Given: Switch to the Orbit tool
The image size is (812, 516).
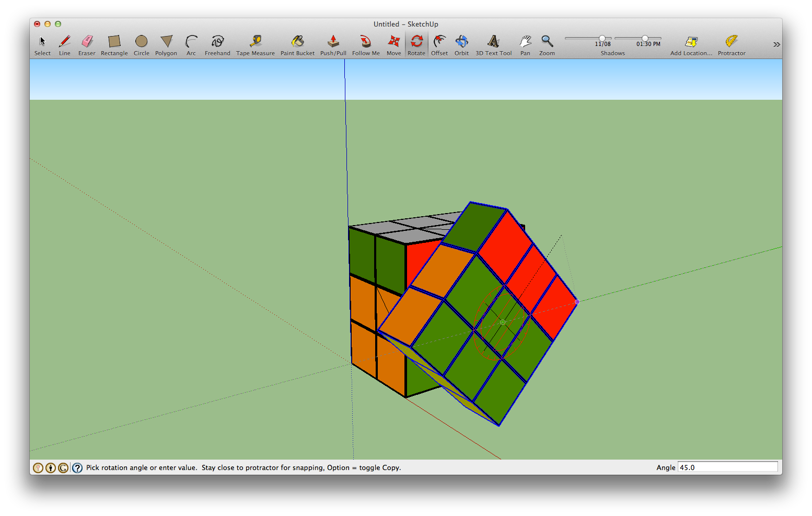Looking at the screenshot, I should point(461,42).
